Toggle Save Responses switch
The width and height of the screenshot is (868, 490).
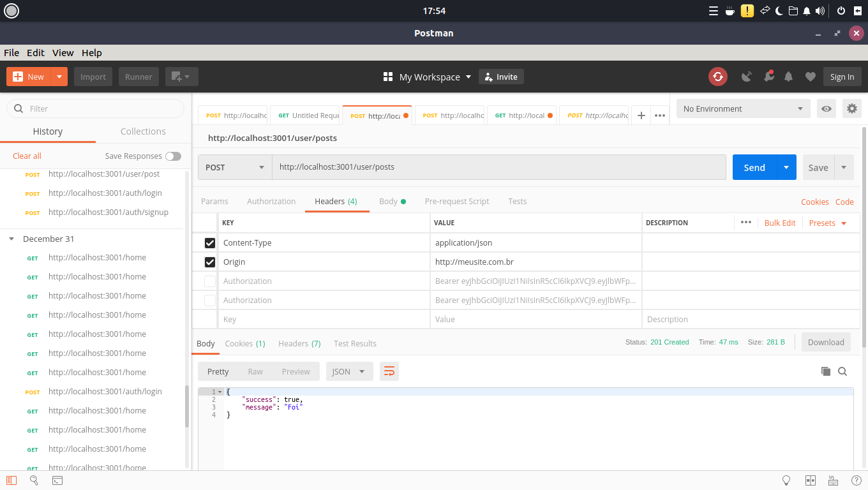pyautogui.click(x=173, y=156)
